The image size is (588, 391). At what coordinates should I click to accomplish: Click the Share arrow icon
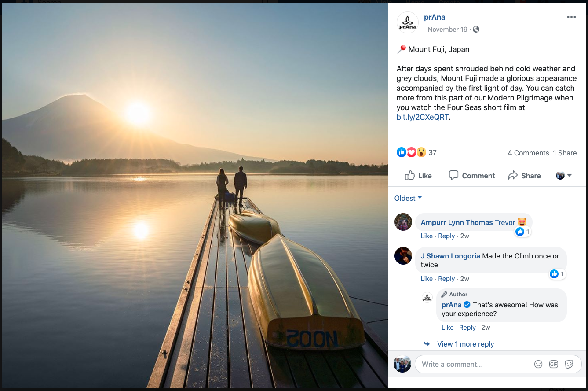click(513, 175)
